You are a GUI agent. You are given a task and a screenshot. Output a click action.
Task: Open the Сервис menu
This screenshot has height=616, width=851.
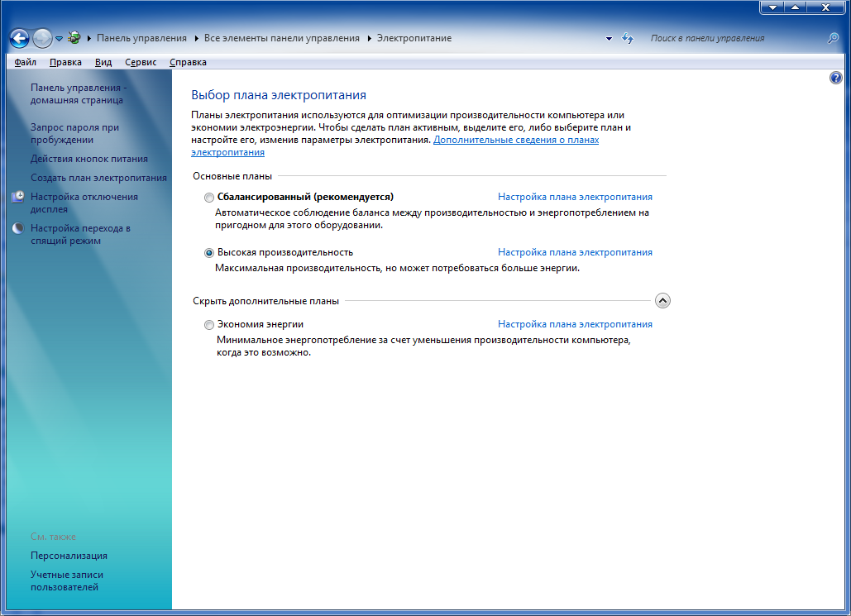[141, 62]
